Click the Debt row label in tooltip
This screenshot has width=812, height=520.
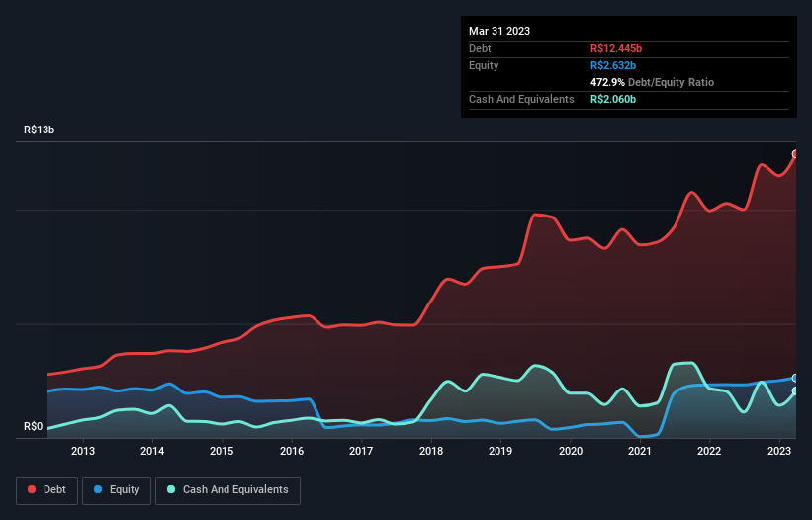[480, 48]
